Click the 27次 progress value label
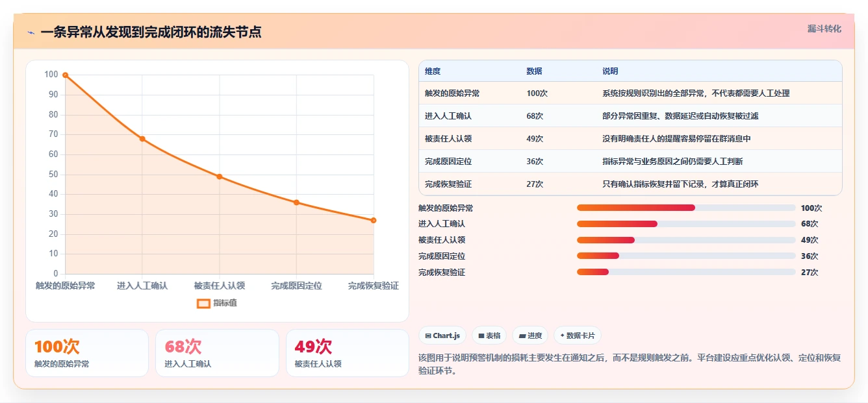868x403 pixels. point(810,273)
